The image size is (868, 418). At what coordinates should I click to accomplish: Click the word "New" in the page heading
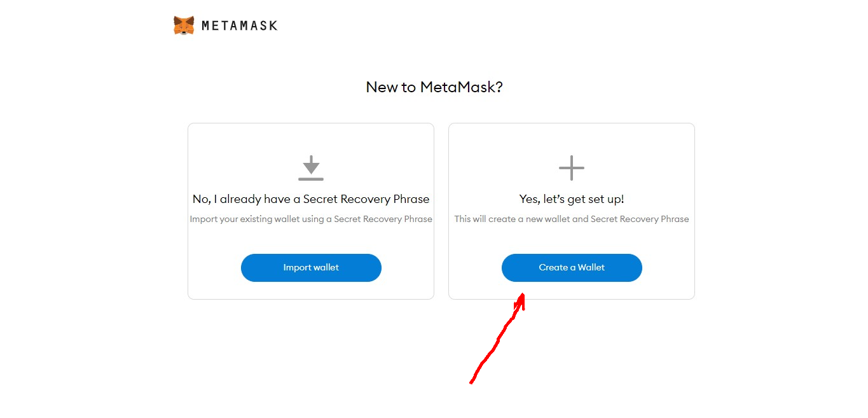[x=382, y=87]
